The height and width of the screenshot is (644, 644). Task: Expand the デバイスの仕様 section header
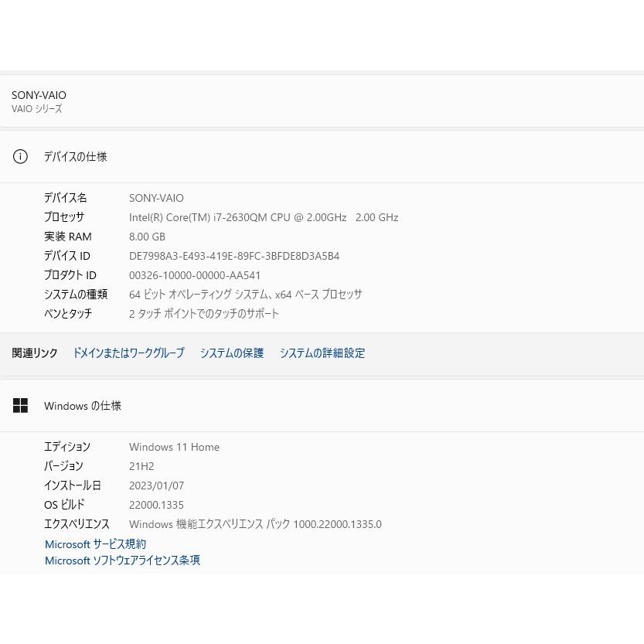pyautogui.click(x=75, y=156)
